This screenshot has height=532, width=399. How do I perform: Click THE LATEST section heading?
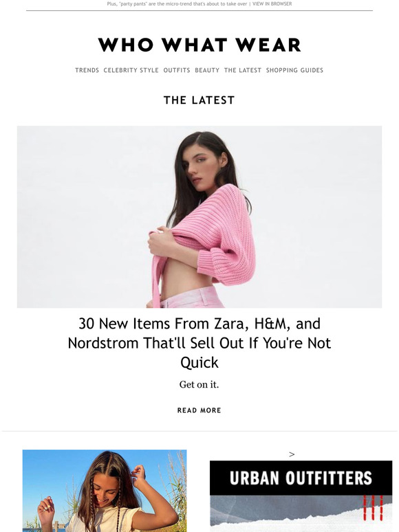click(199, 100)
